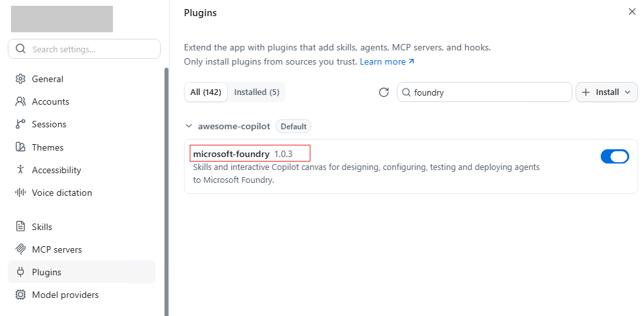Open the Learn more link
644x316 pixels.
[x=387, y=62]
